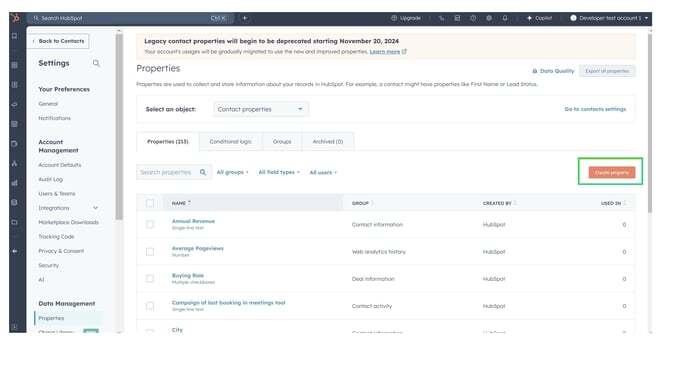Open Audit Log in sidebar
This screenshot has width=688, height=380.
(50, 179)
